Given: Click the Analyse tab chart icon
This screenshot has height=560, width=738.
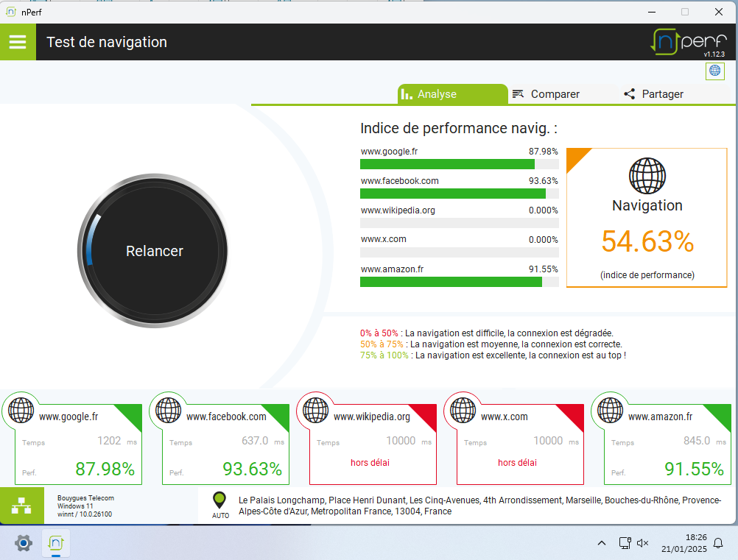Looking at the screenshot, I should coord(407,94).
